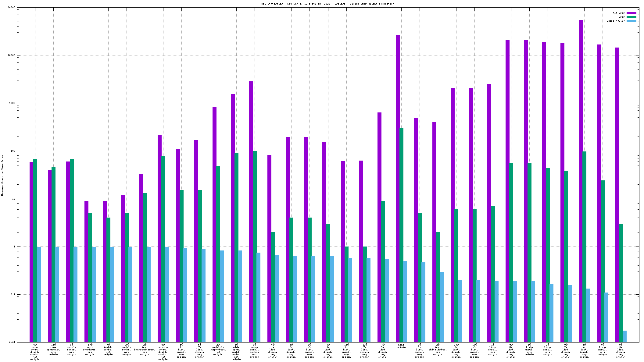Image resolution: width=644 pixels, height=362 pixels.
Task: Click the 'none origin' x-axis label
Action: tap(401, 346)
